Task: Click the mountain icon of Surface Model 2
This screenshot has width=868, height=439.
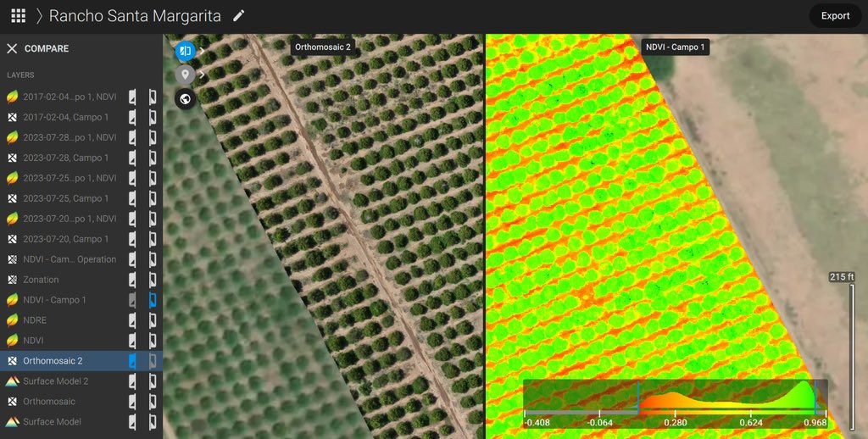Action: tap(12, 381)
